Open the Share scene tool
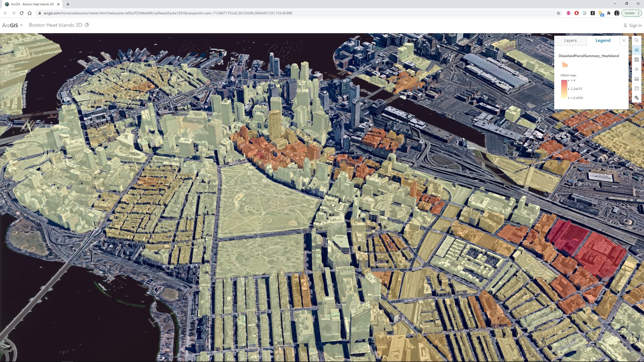644x362 pixels. [x=637, y=88]
